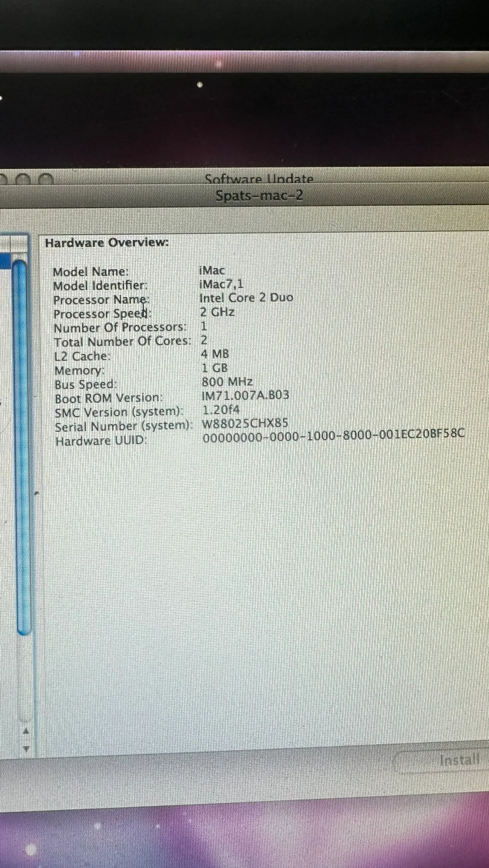
Task: Click the Memory label
Action: pos(80,370)
